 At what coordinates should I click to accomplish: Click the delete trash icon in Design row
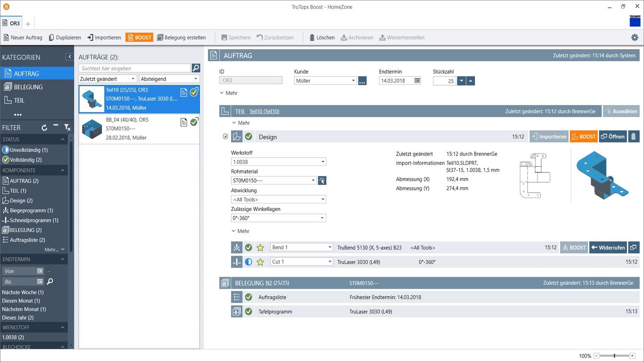633,137
